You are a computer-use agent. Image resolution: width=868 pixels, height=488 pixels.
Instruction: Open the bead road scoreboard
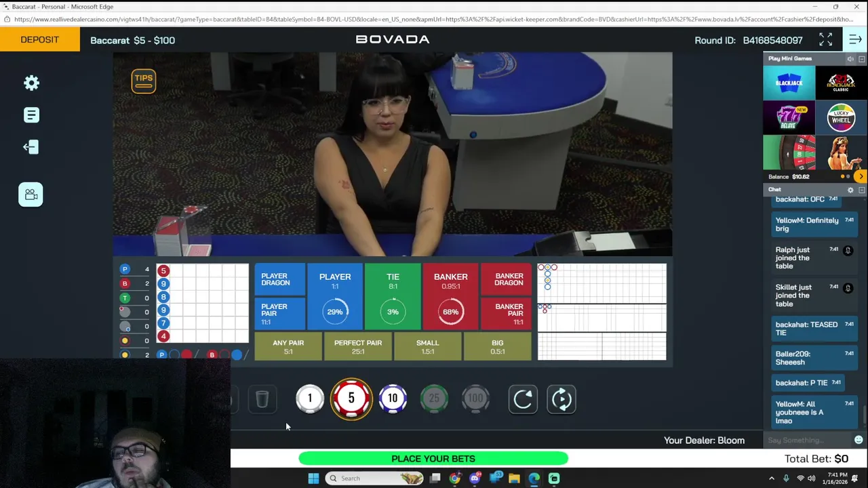pos(203,304)
